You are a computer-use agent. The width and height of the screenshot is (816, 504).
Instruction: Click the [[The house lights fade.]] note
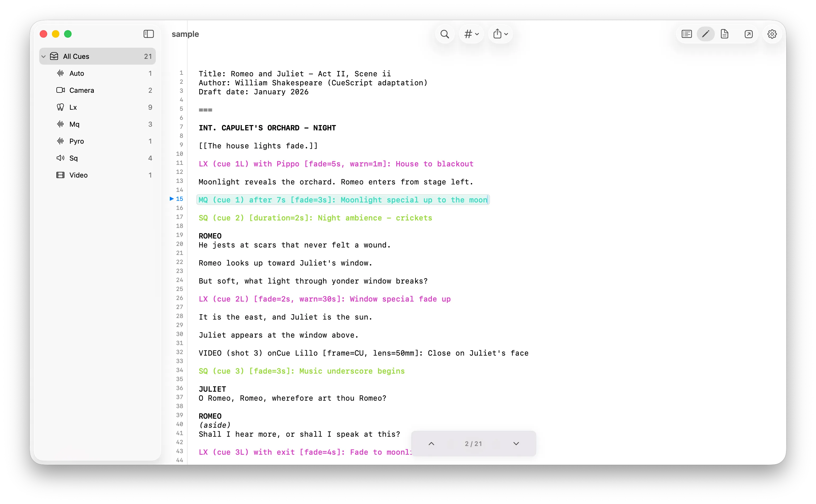pyautogui.click(x=258, y=146)
